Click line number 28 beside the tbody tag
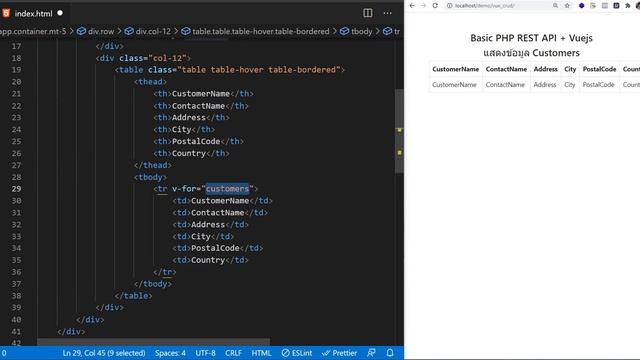 click(16, 177)
